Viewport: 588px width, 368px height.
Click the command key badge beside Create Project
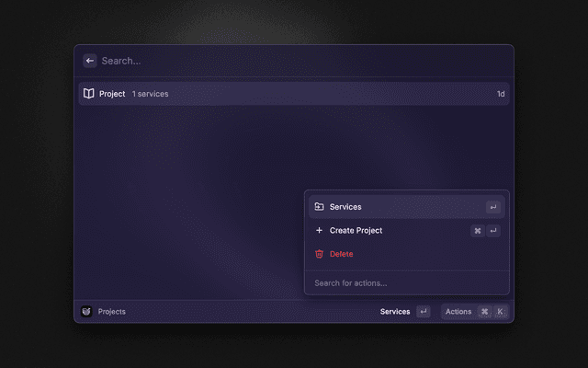(477, 231)
